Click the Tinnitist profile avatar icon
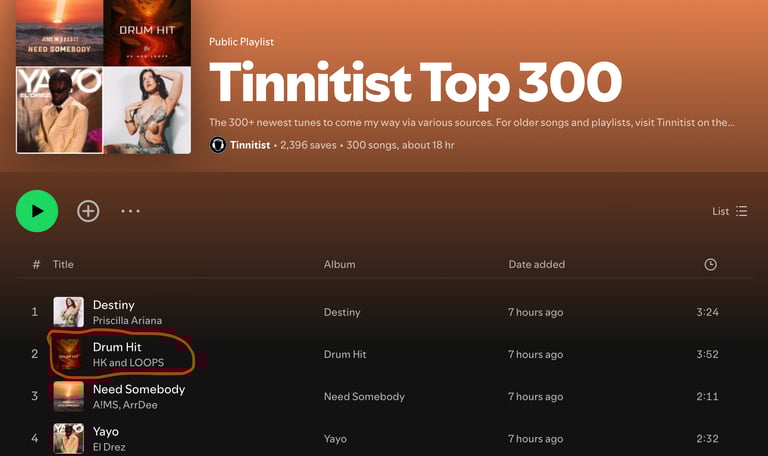The width and height of the screenshot is (768, 456). click(217, 145)
